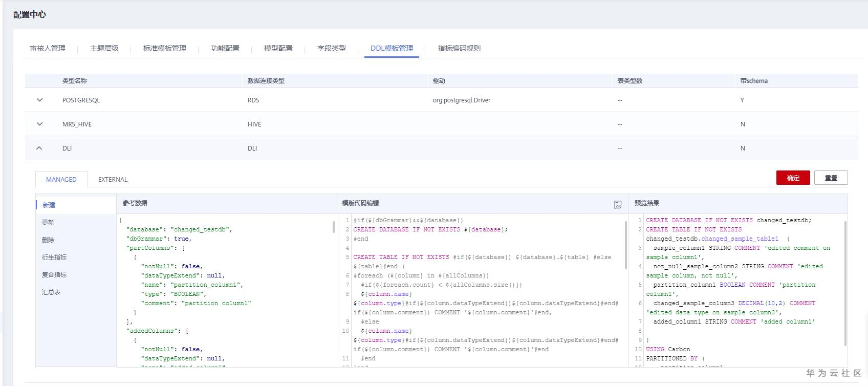Expand the POSTGRESQL row
Screen dimensions: 868x386
click(x=39, y=100)
